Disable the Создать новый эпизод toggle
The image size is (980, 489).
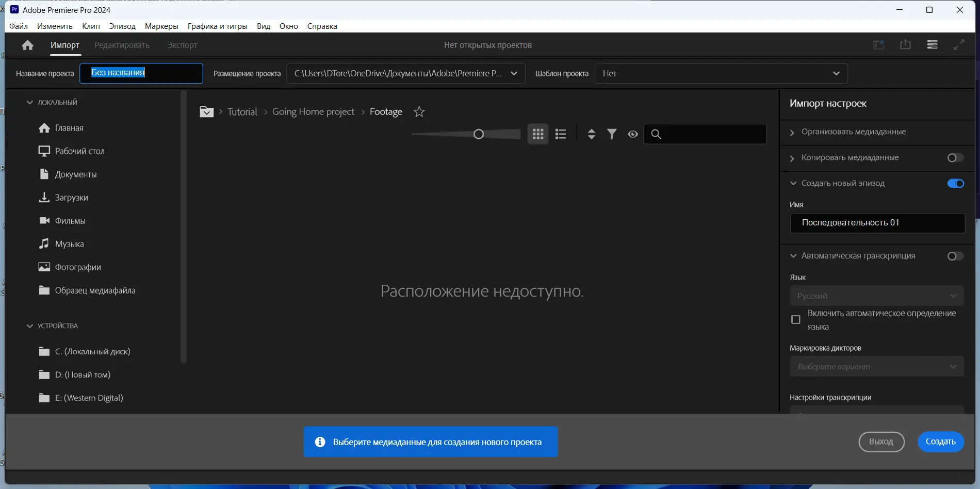point(956,183)
